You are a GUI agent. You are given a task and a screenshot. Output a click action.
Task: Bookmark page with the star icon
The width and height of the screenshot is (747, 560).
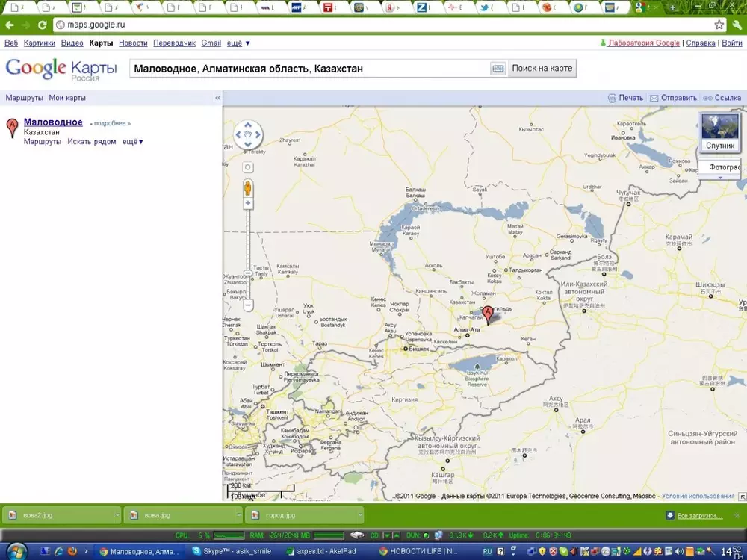(719, 25)
